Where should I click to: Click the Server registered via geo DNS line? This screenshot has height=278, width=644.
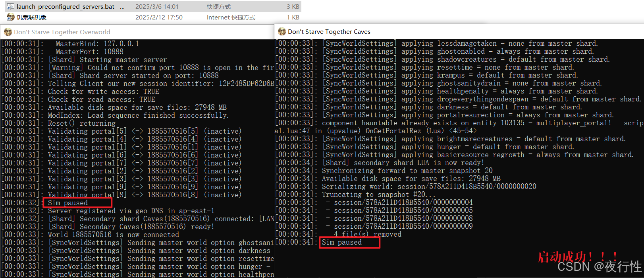(108, 211)
